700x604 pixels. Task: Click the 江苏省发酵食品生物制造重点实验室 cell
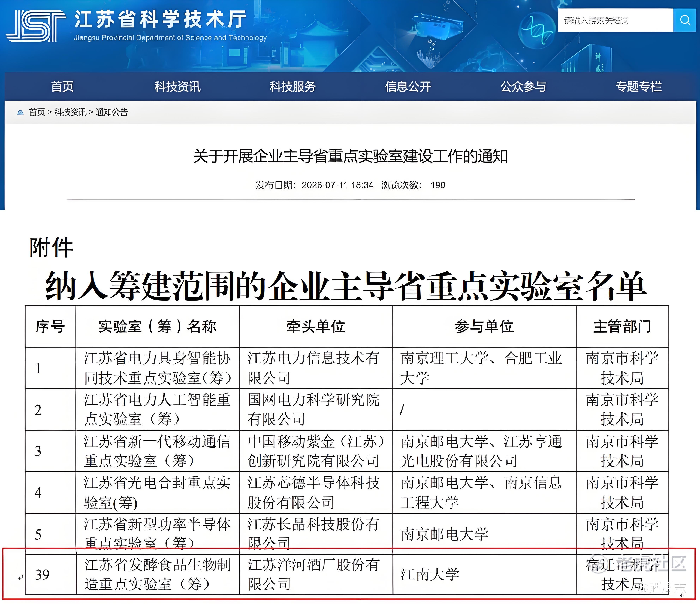click(x=157, y=574)
